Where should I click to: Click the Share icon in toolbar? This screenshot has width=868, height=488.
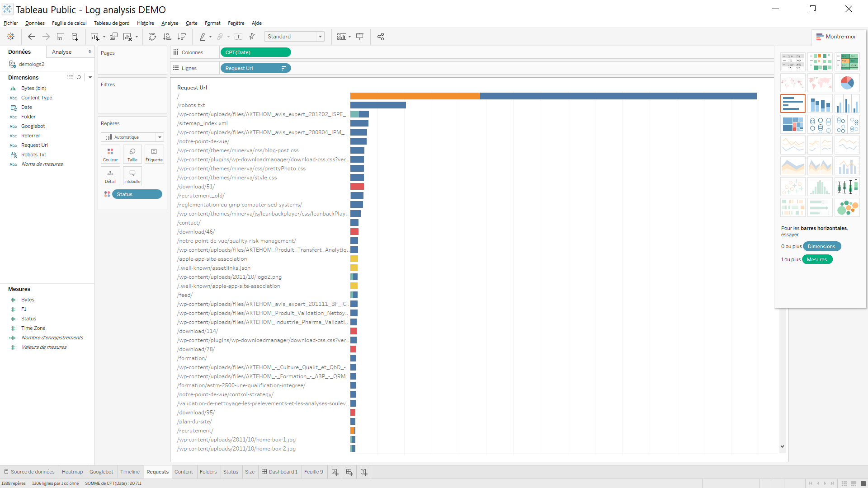[381, 37]
